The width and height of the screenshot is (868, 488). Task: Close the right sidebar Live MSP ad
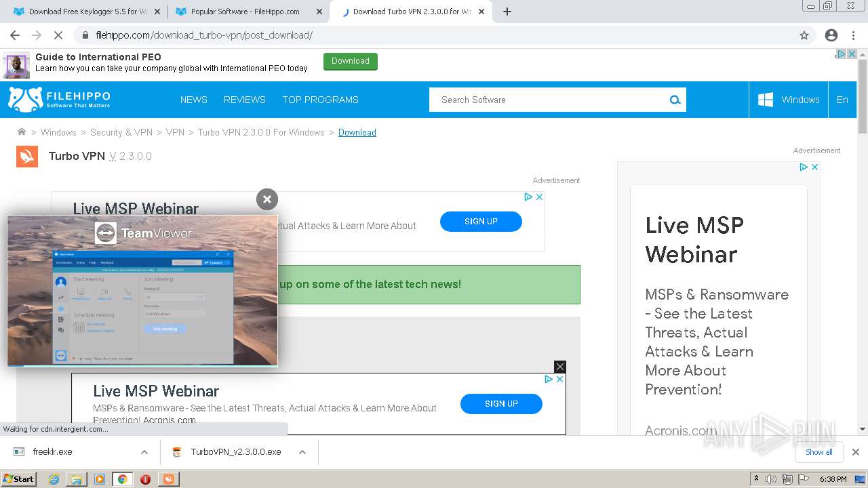[x=814, y=167]
